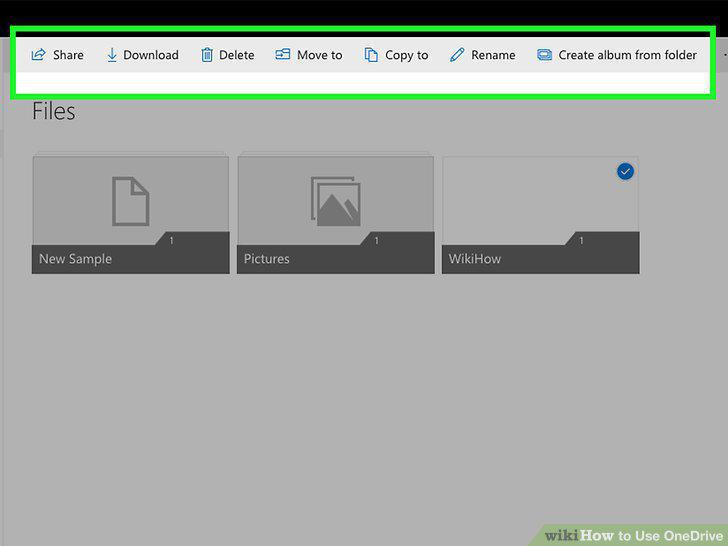Click item count badge on WikiHow folder
728x546 pixels.
tap(581, 240)
